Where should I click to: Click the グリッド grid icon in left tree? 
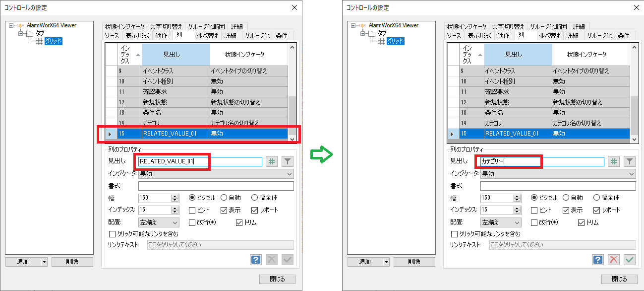pos(40,41)
